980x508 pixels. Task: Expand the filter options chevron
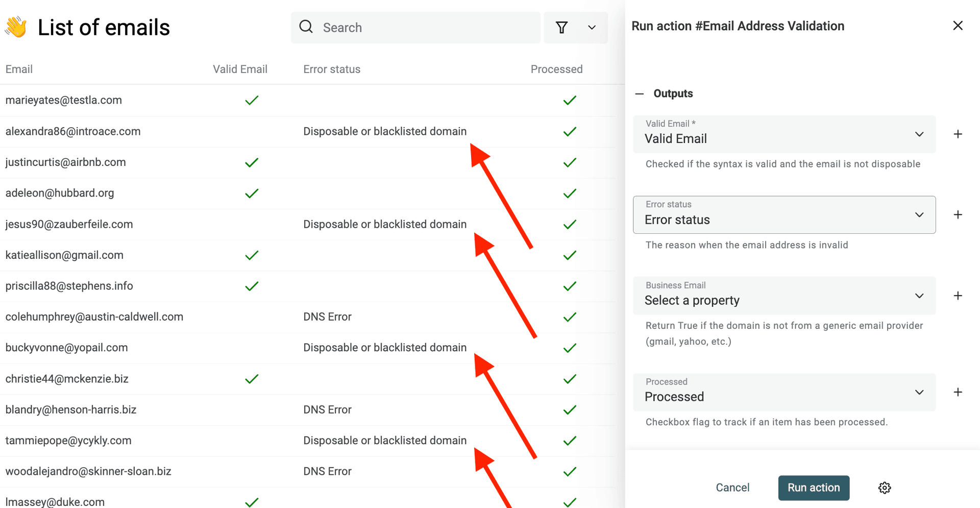pos(592,28)
